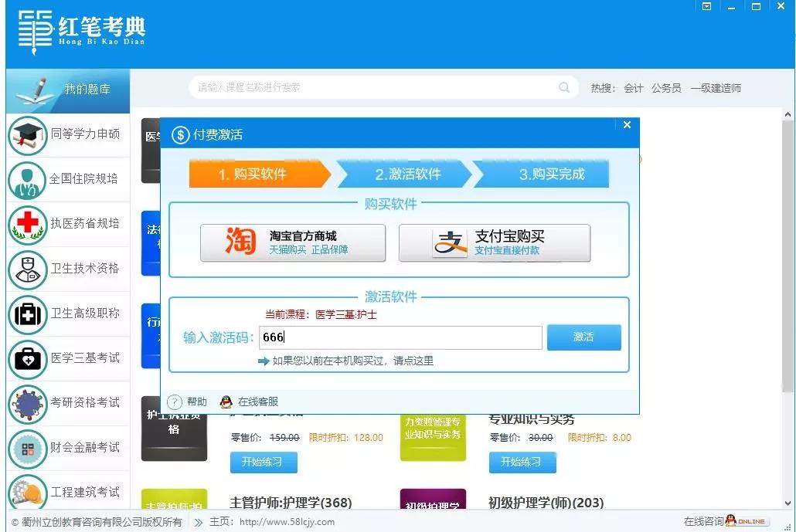The width and height of the screenshot is (796, 532).
Task: Click the 淘宝官方商城 purchase button
Action: tap(293, 242)
